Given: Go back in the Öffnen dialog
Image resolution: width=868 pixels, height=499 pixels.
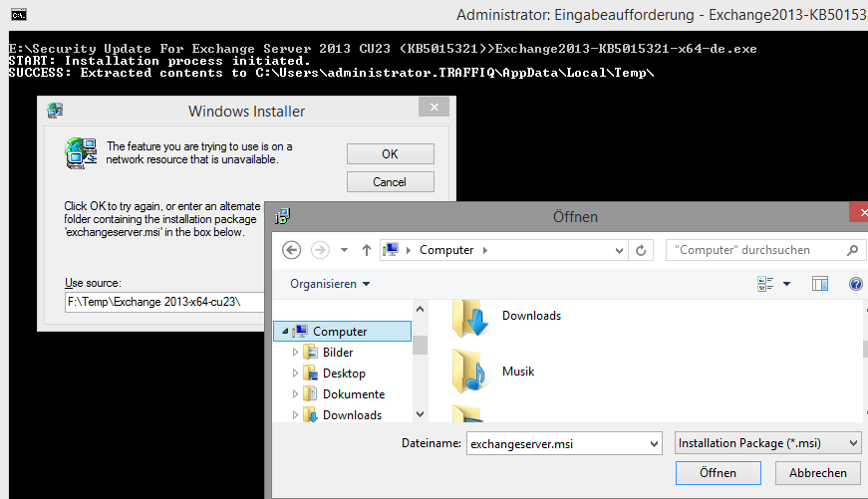Looking at the screenshot, I should (x=292, y=250).
